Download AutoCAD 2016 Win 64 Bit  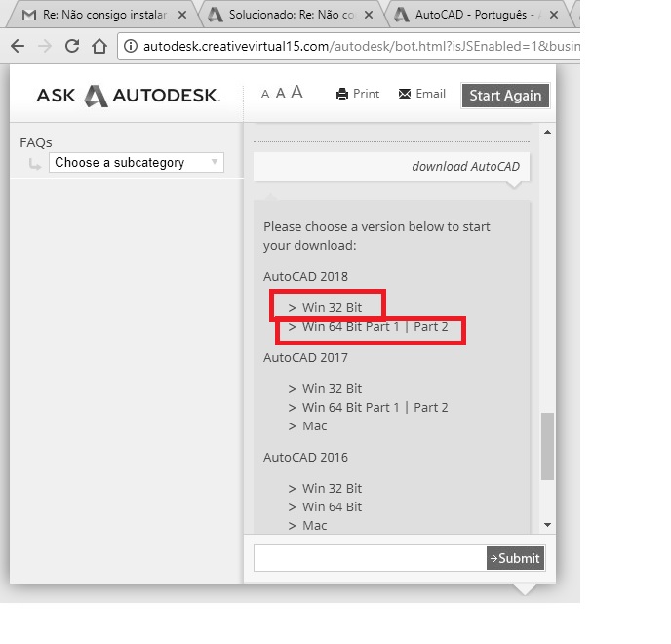click(332, 507)
